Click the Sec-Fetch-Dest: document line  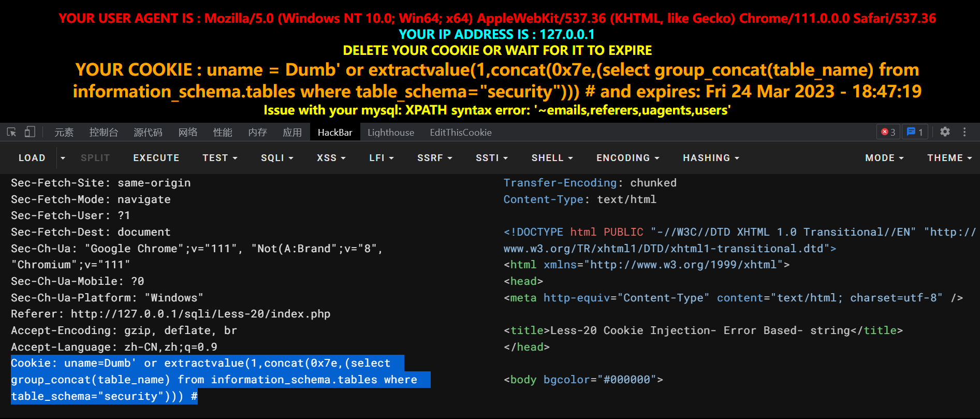pyautogui.click(x=91, y=232)
